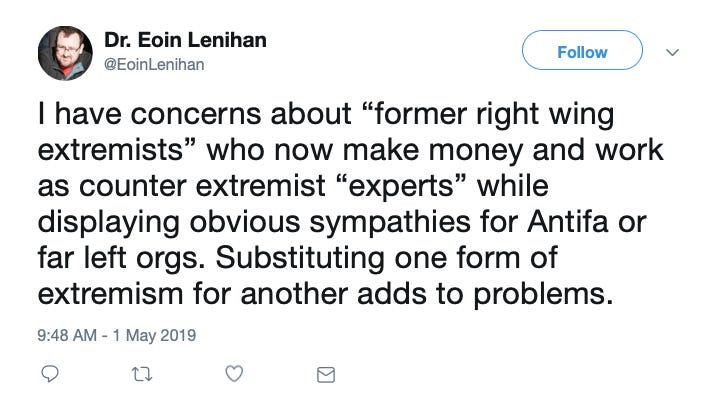Screen dimensions: 713x417
Task: Visit the @EoinLenihan handle link
Action: pyautogui.click(x=154, y=65)
